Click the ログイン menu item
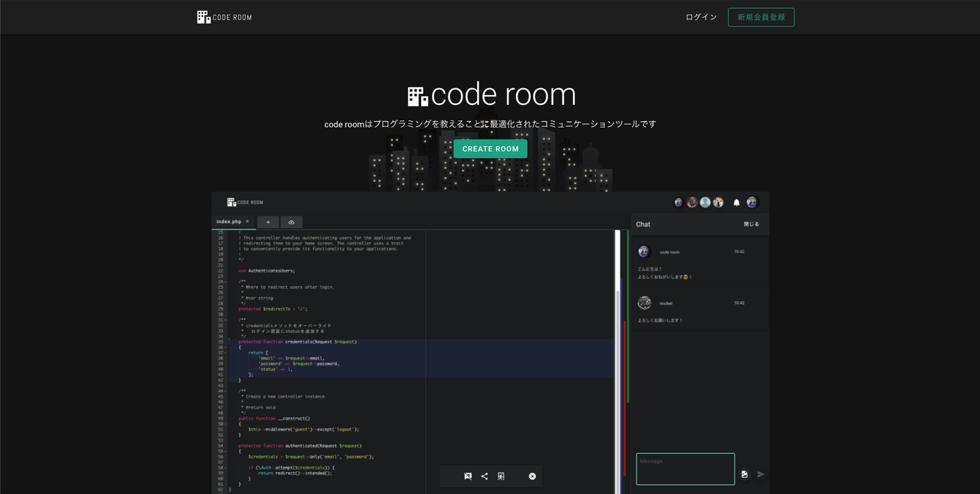This screenshot has width=980, height=494. [701, 17]
